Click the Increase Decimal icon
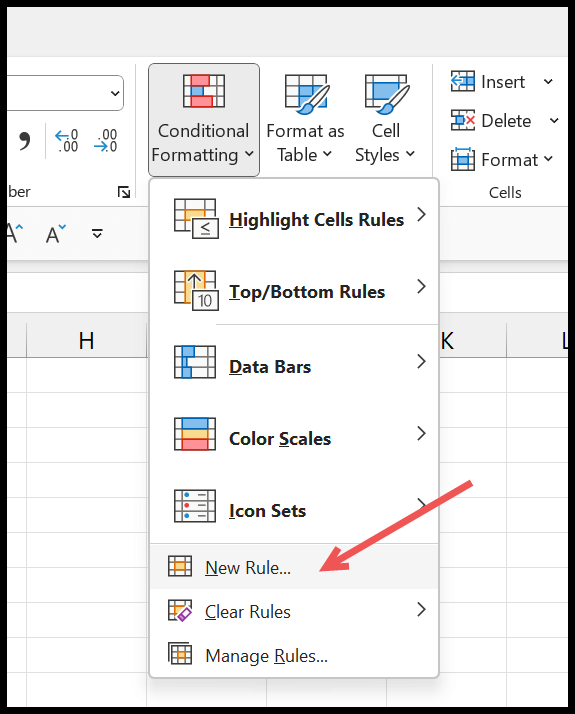 [x=66, y=140]
